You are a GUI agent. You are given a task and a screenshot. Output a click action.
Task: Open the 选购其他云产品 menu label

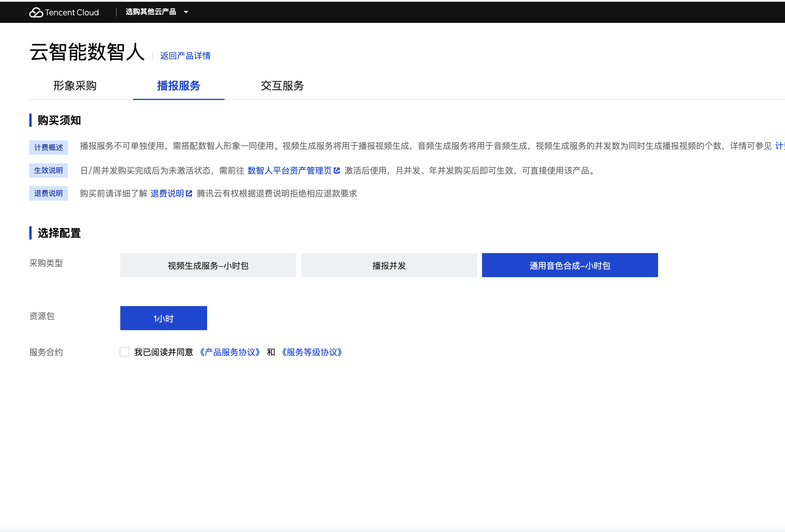click(151, 12)
